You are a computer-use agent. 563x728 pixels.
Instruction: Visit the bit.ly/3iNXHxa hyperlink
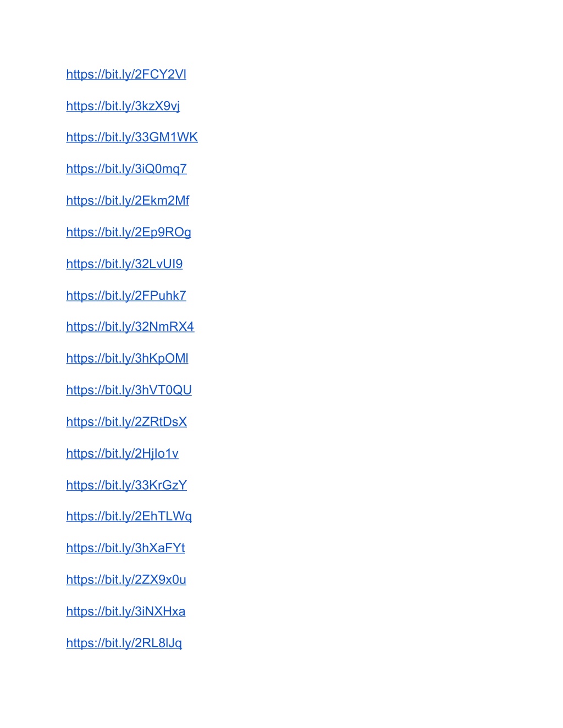[126, 612]
